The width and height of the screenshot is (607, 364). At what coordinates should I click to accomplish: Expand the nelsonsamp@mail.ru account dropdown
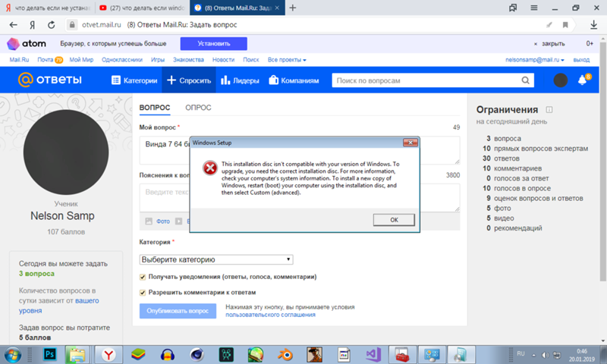(x=535, y=60)
